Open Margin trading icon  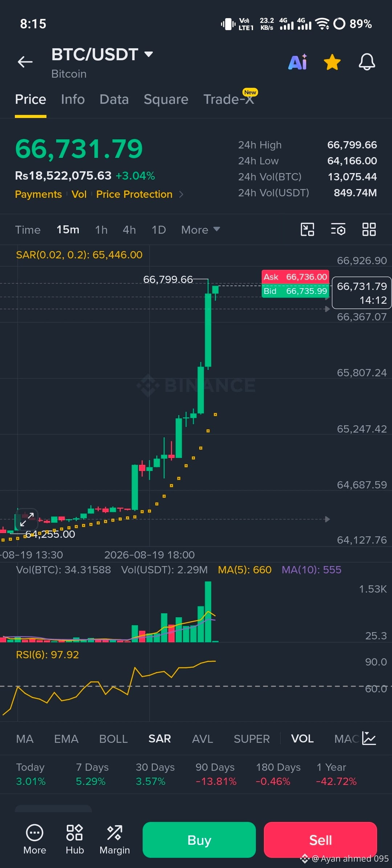tap(114, 839)
